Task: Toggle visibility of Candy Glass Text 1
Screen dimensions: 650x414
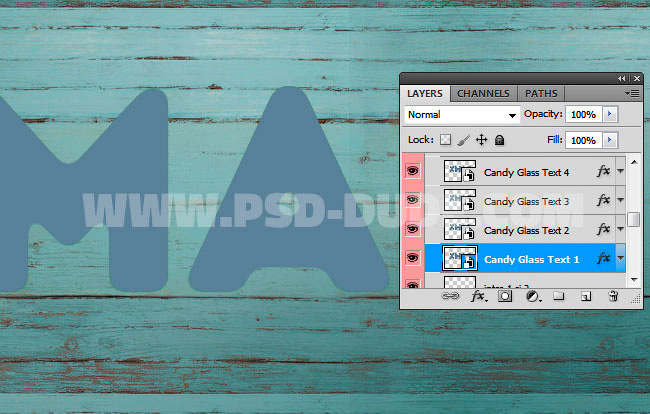Action: tap(411, 259)
